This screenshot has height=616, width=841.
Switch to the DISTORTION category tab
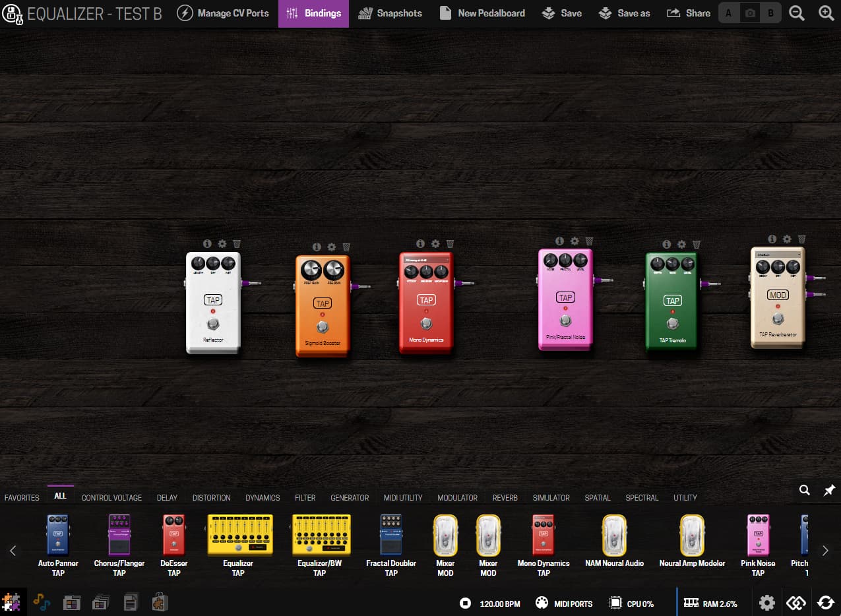(x=211, y=498)
